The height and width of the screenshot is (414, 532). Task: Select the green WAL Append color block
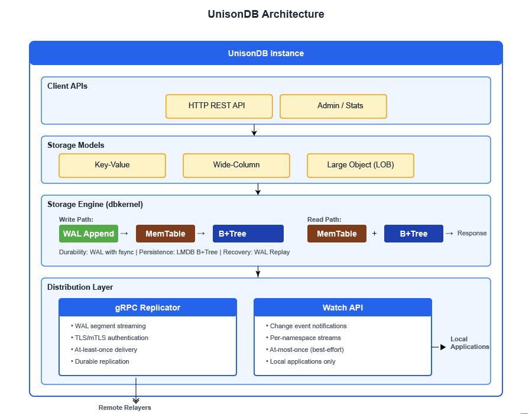[x=88, y=234]
